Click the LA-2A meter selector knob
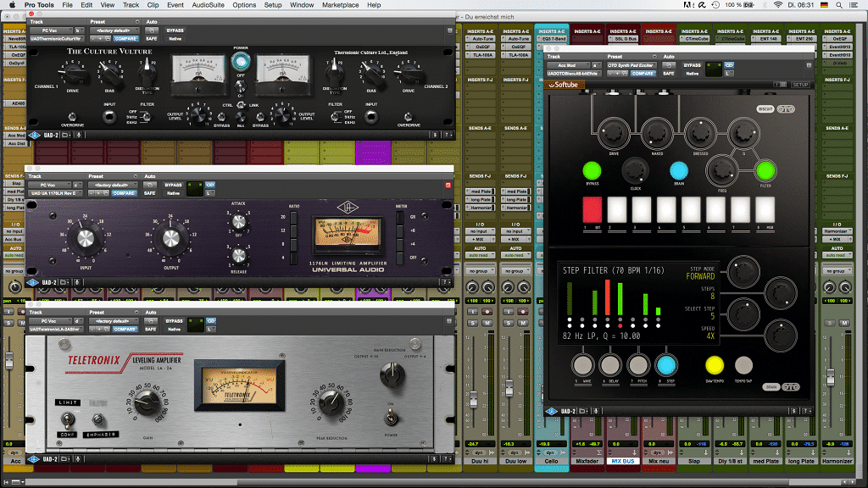 [x=392, y=374]
